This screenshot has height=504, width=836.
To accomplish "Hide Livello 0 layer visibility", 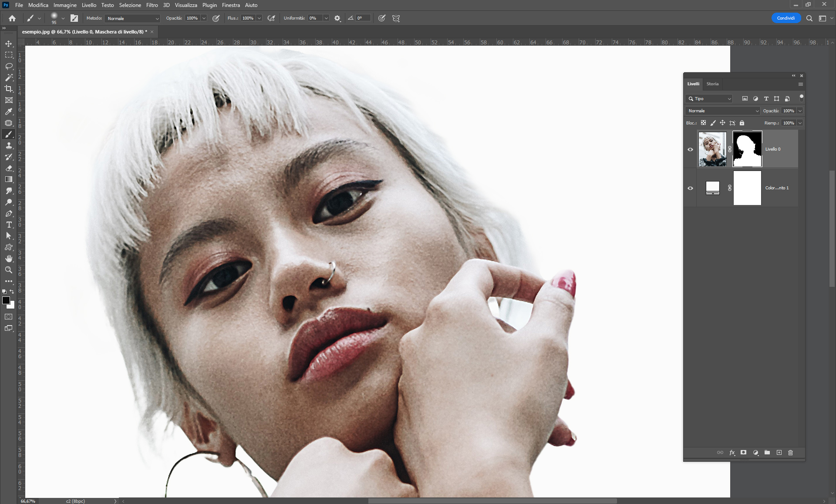I will (690, 149).
